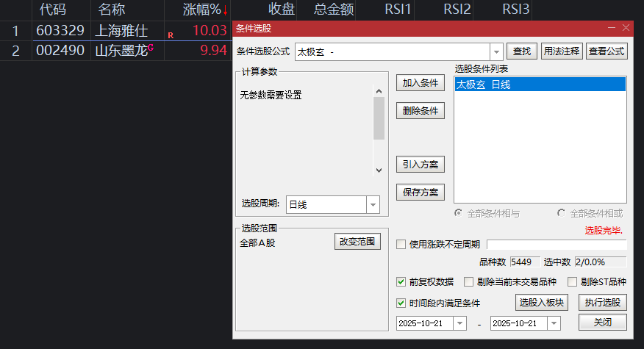Toggle the 时间段内满足条件 checkbox
Viewport: 644px width, 349px height.
click(x=401, y=303)
